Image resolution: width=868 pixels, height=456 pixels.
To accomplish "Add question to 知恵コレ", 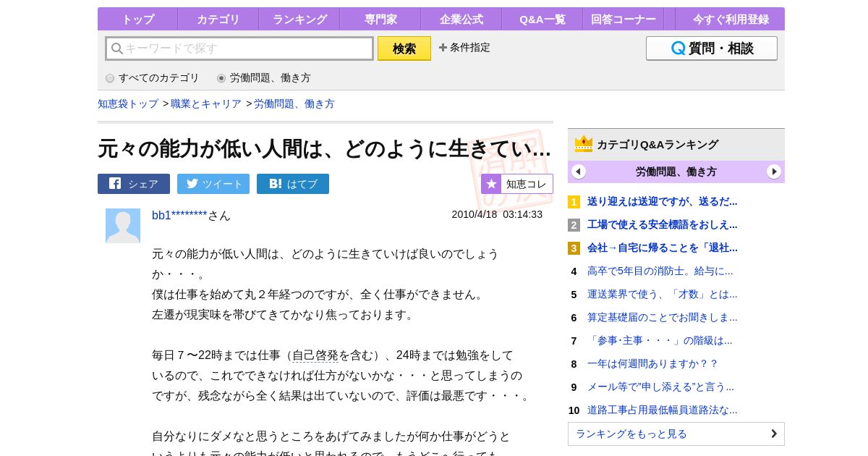I will pos(517,184).
